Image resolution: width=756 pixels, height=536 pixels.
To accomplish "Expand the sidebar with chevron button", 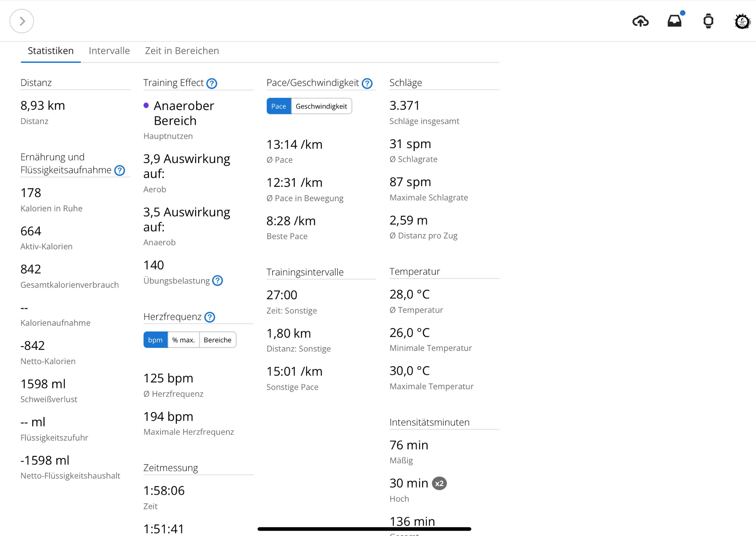I will tap(22, 21).
